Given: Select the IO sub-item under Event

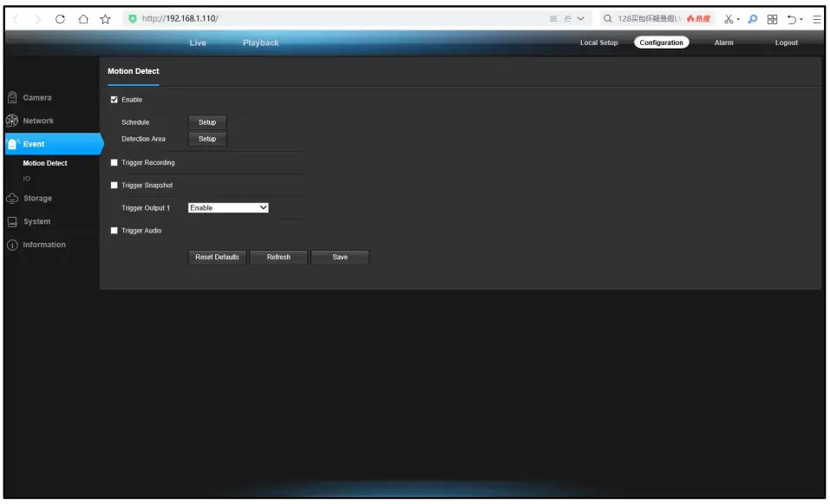Looking at the screenshot, I should pos(27,179).
